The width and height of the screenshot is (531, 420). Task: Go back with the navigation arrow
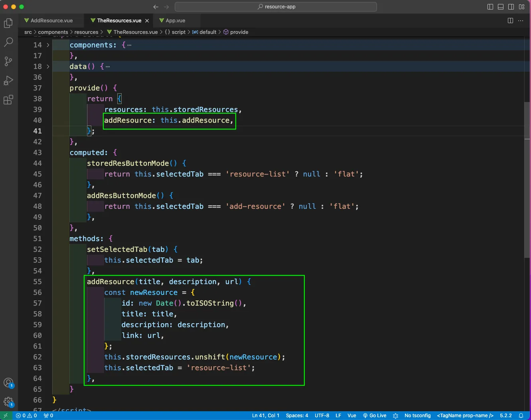156,7
